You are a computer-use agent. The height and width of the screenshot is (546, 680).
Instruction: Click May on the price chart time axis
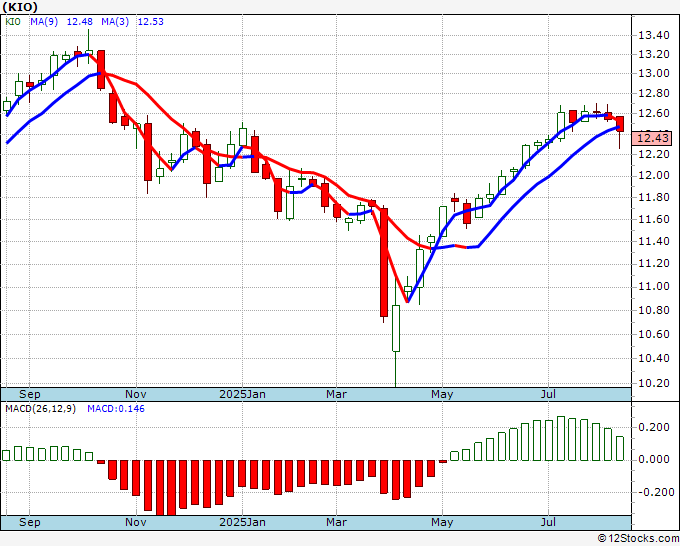click(442, 394)
